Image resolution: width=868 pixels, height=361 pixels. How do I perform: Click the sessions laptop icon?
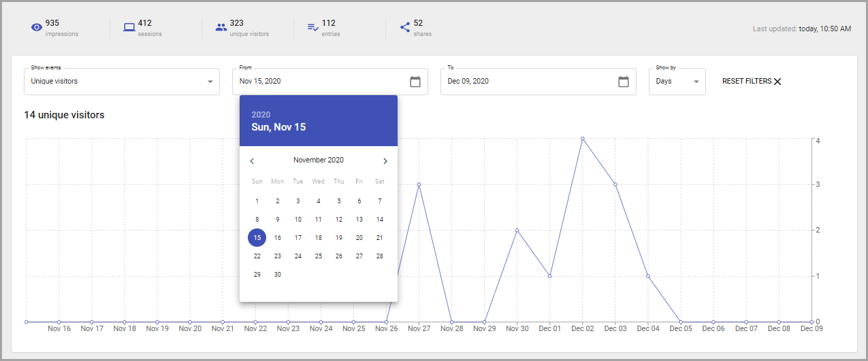pos(129,28)
